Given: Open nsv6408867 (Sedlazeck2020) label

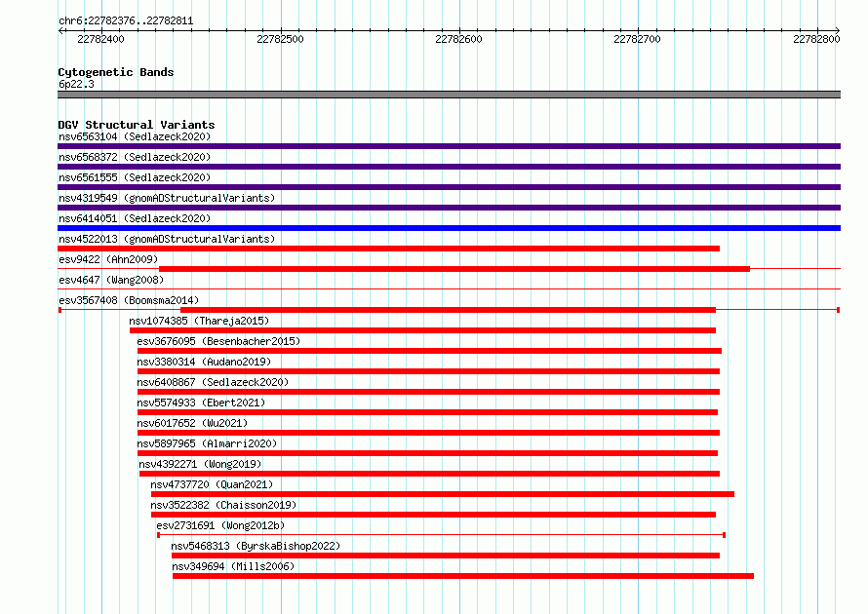Looking at the screenshot, I should point(213,382).
